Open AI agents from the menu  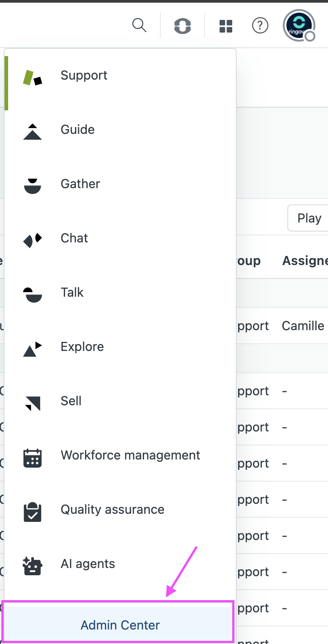120,564
